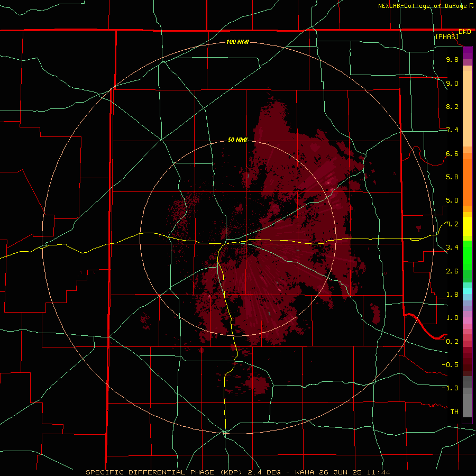The width and height of the screenshot is (476, 476).
Task: Pick the bright green segment of color bar
Action: pos(467,255)
